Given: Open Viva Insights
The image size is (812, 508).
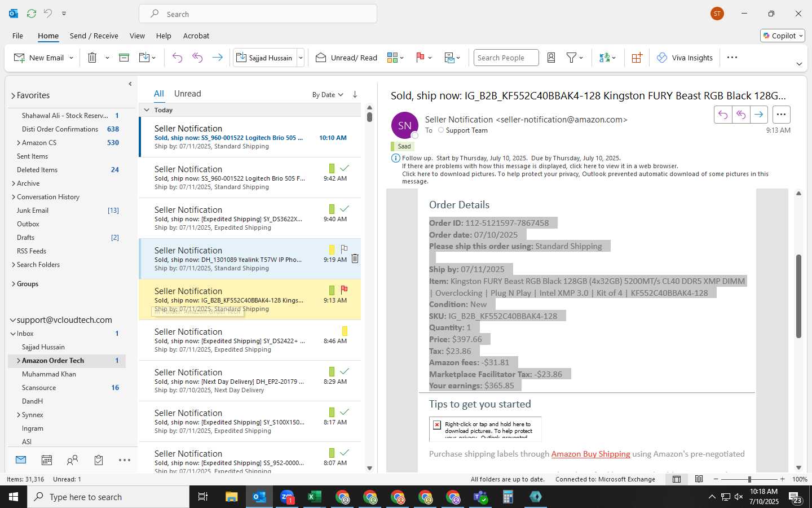Looking at the screenshot, I should click(x=685, y=58).
